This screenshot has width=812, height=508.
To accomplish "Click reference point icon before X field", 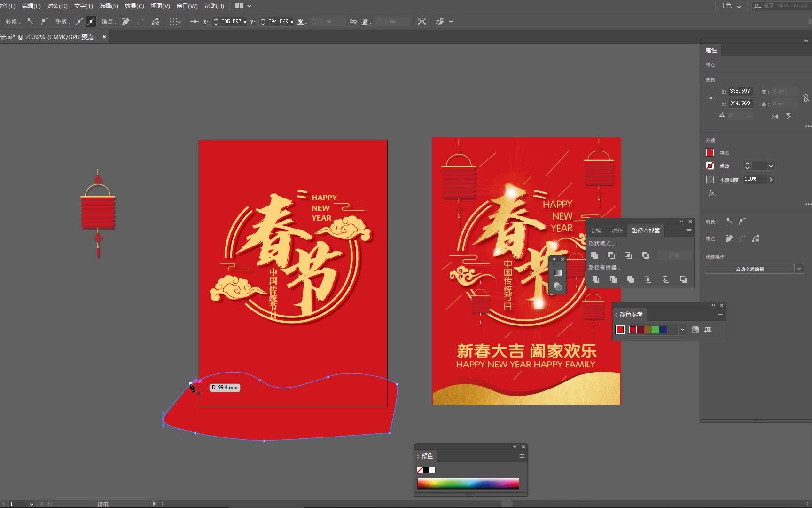I will 194,22.
